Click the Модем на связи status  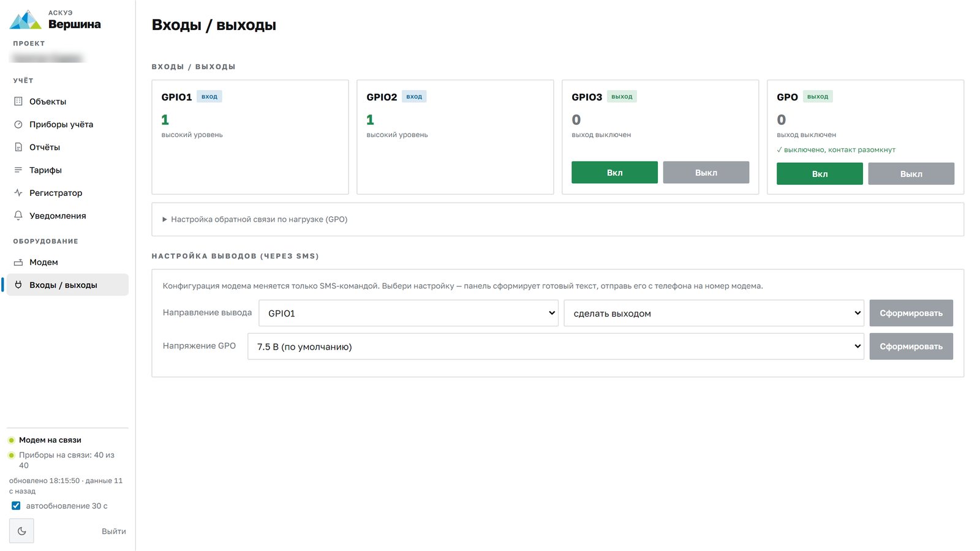pyautogui.click(x=50, y=440)
